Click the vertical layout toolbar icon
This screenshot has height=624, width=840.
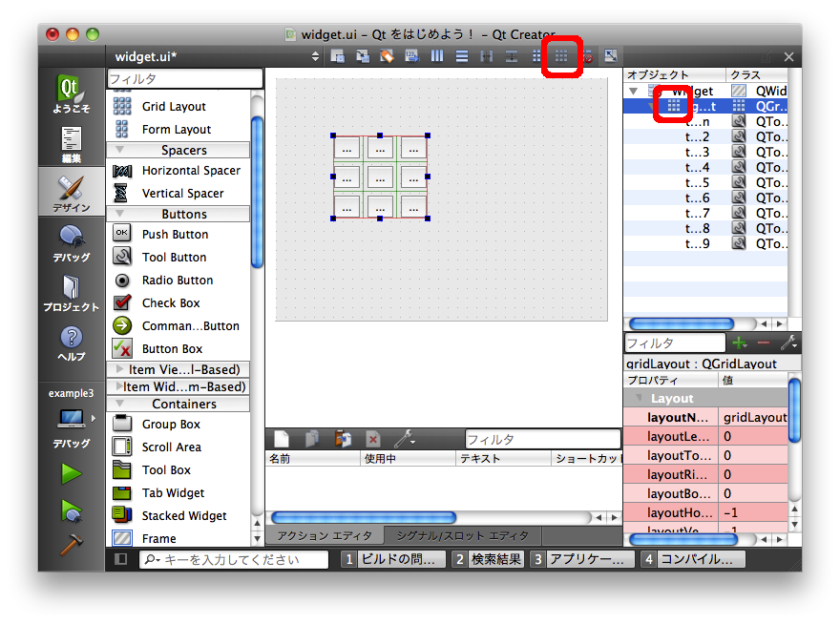[x=462, y=56]
